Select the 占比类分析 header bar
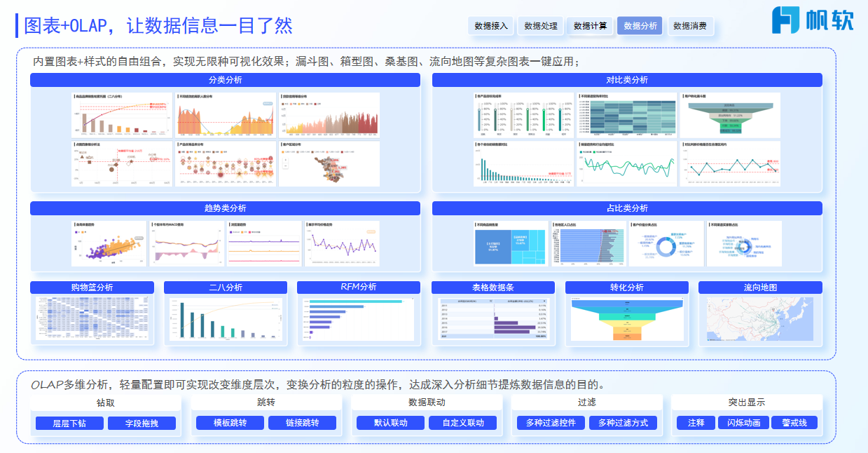Screen dimensions: 868x453 627,208
